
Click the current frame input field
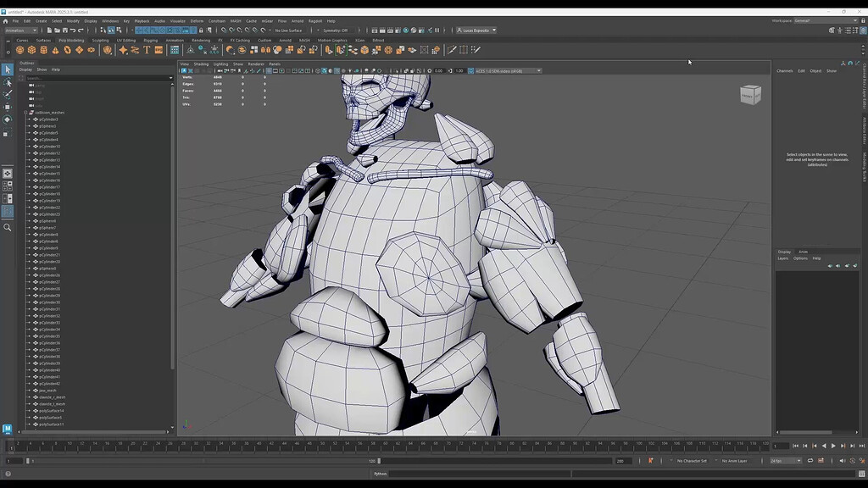781,446
